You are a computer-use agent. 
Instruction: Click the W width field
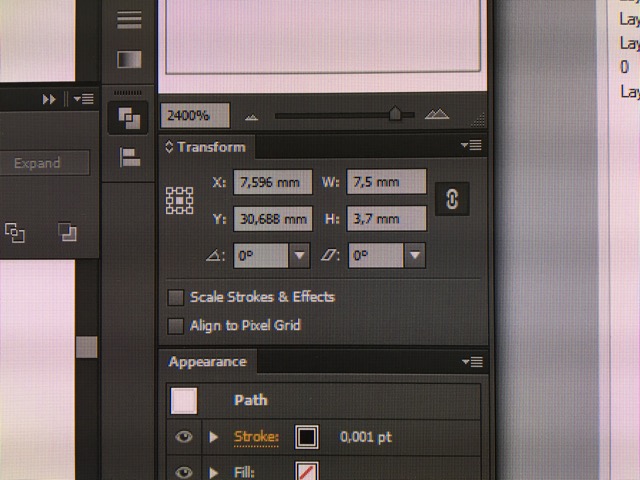[387, 182]
